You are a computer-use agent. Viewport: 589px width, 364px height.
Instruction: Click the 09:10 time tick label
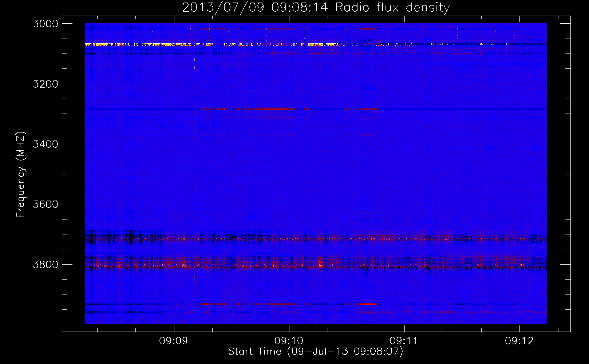(x=289, y=341)
